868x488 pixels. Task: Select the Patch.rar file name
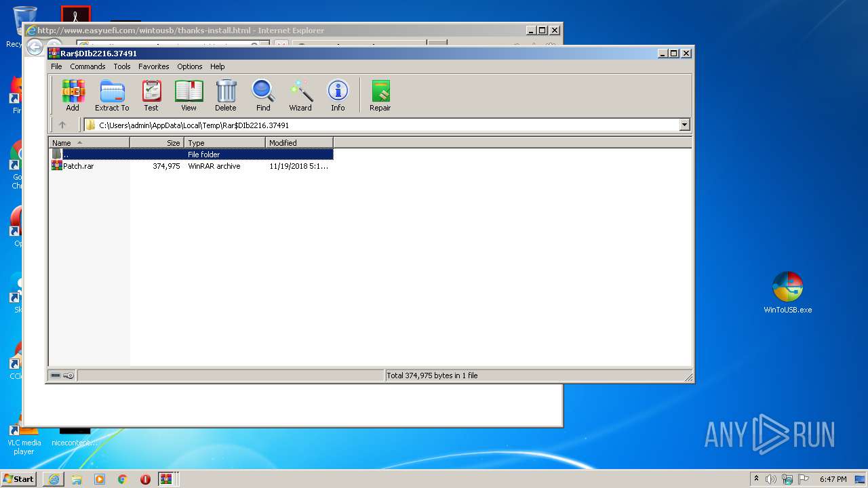79,166
